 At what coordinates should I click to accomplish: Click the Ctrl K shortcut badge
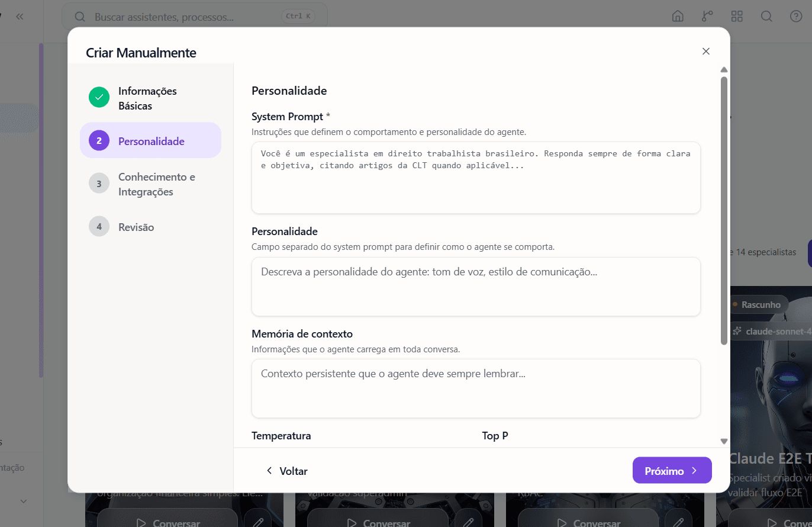[x=298, y=17]
